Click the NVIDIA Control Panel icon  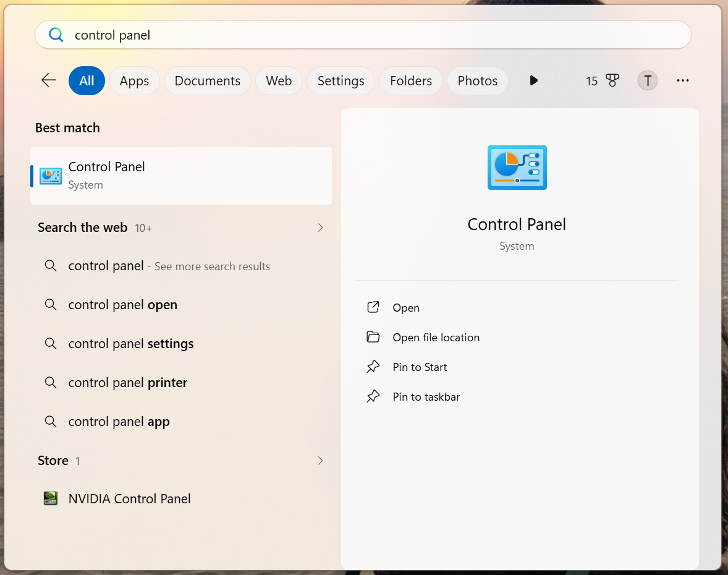[x=50, y=498]
